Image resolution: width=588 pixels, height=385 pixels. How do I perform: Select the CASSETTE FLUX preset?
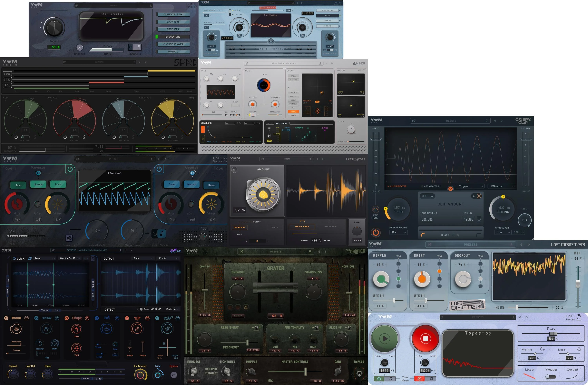tap(173, 14)
